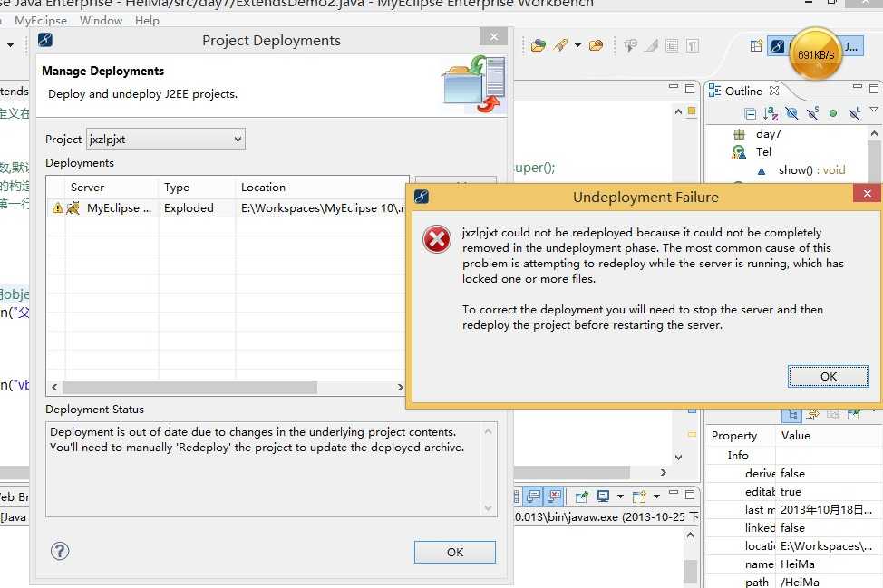Click the E:\Workspaces\MyEclipse 10 location cell
883x588 pixels.
tap(323, 208)
